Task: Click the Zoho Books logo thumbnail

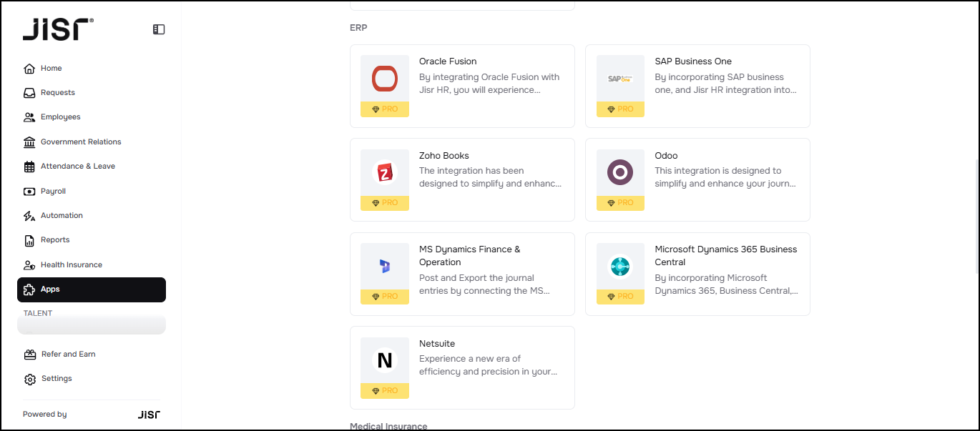Action: pyautogui.click(x=385, y=173)
